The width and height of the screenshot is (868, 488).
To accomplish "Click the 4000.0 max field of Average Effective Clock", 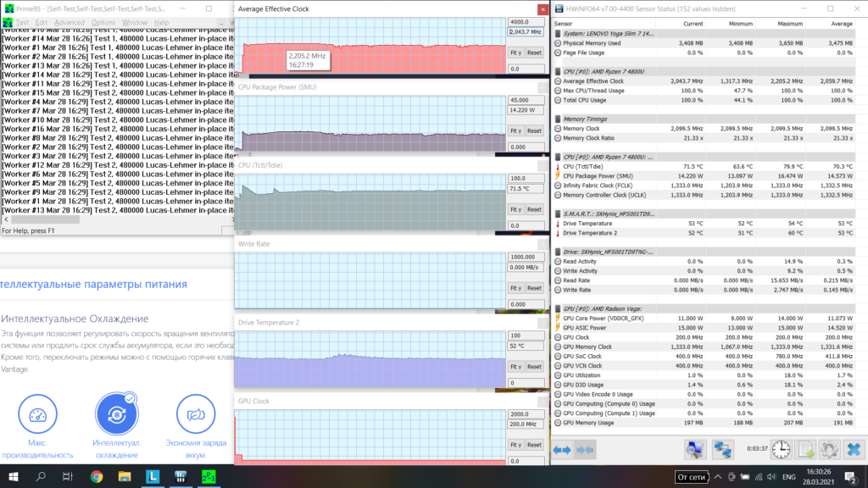I will (x=526, y=22).
